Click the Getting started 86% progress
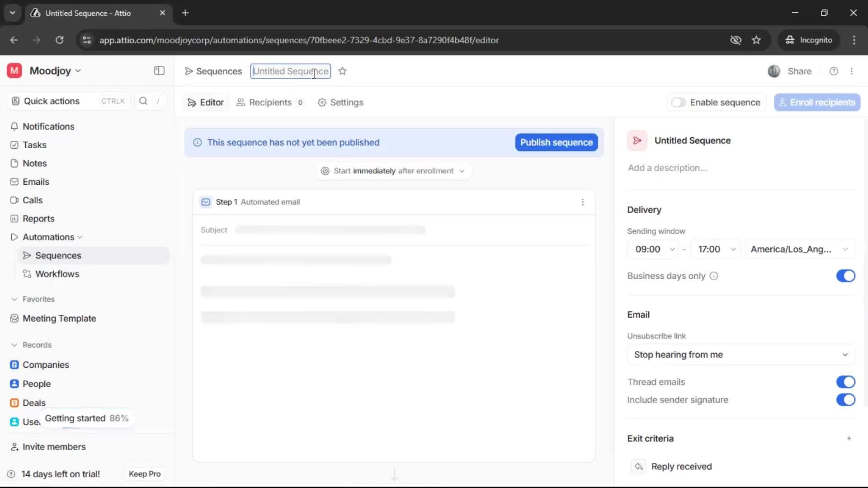 [x=86, y=418]
